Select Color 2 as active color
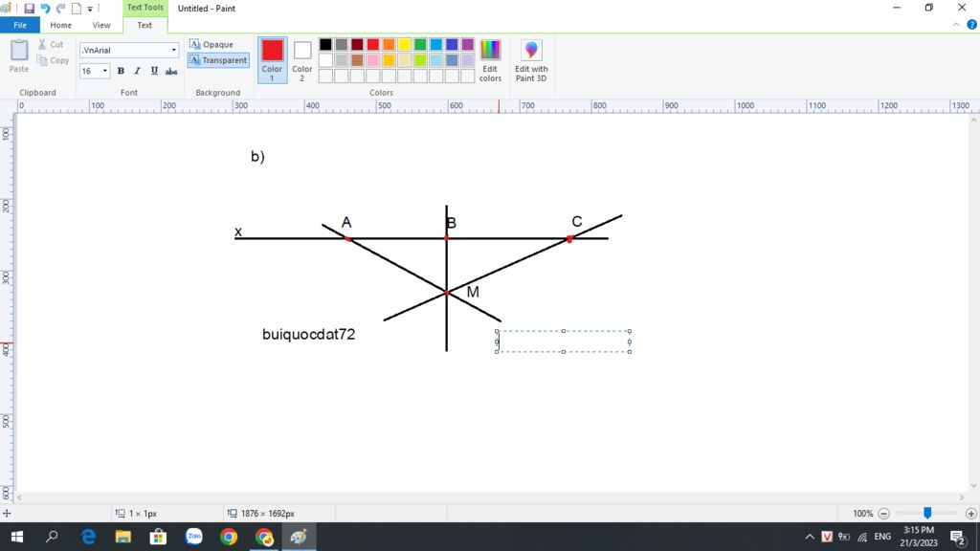980x551 pixels. 302,60
